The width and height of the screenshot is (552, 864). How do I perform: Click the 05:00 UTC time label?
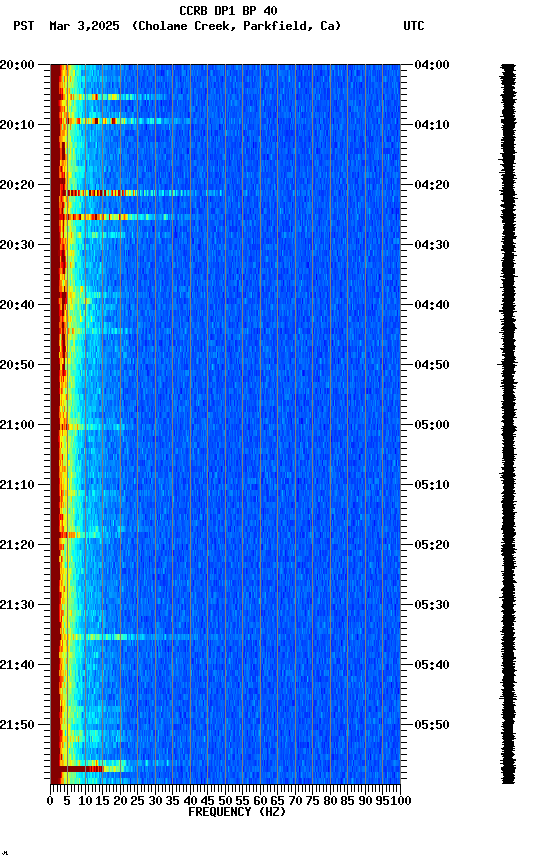432,425
